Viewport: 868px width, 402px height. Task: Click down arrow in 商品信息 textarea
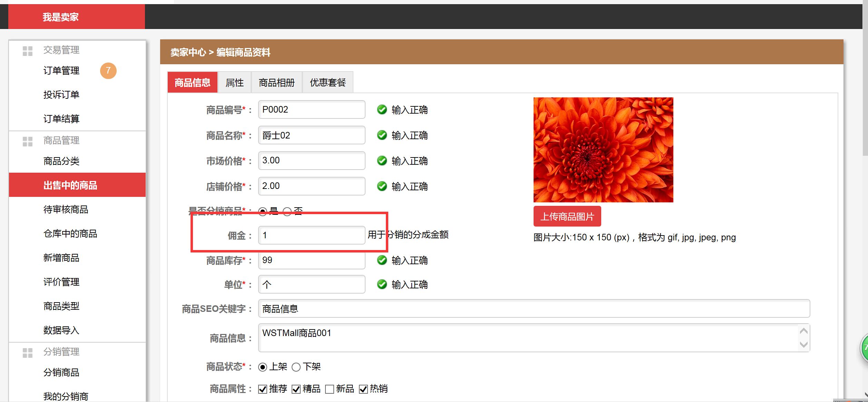803,344
